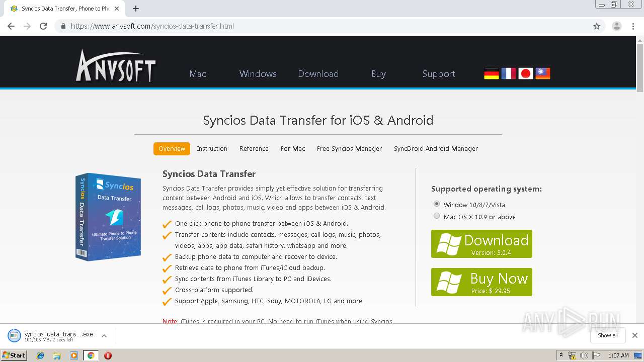The height and width of the screenshot is (362, 644).
Task: Click the green Download Version 3.0.4 button
Action: point(481,244)
